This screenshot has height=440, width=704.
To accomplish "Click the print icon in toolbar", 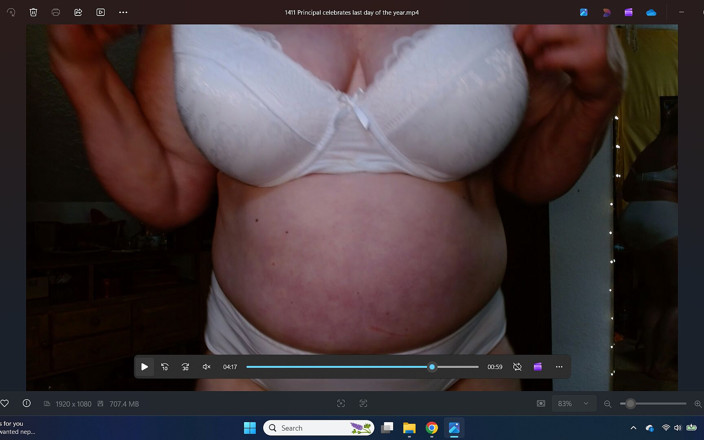I will coord(56,13).
